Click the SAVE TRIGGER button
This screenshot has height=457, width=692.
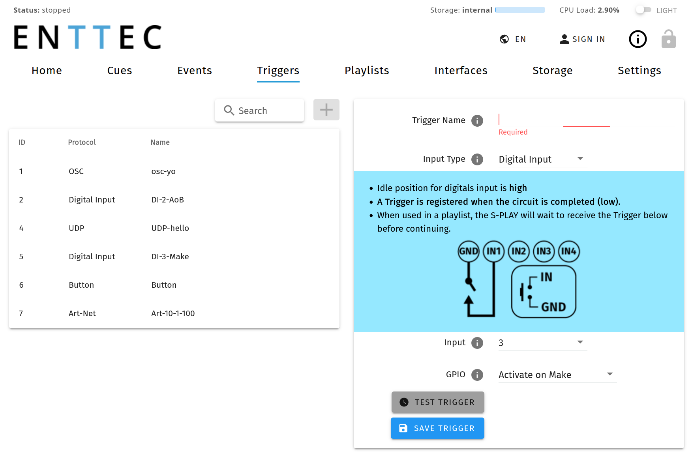pyautogui.click(x=437, y=428)
